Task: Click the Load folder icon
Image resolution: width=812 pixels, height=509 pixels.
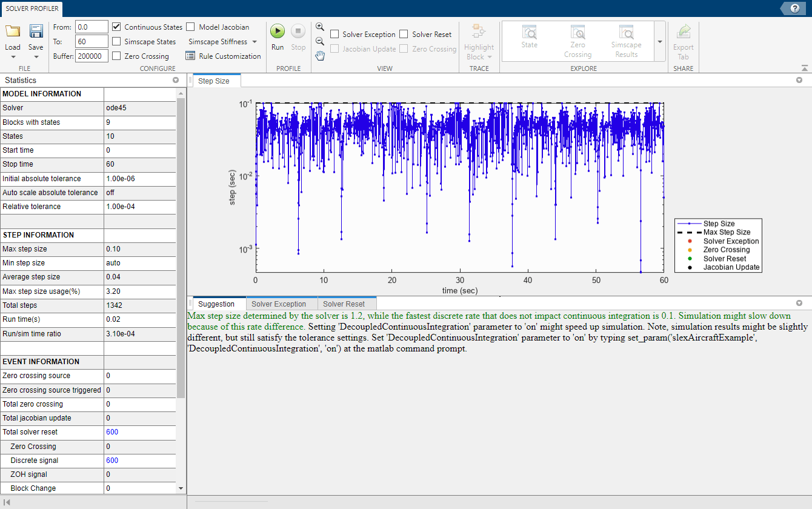Action: point(13,32)
